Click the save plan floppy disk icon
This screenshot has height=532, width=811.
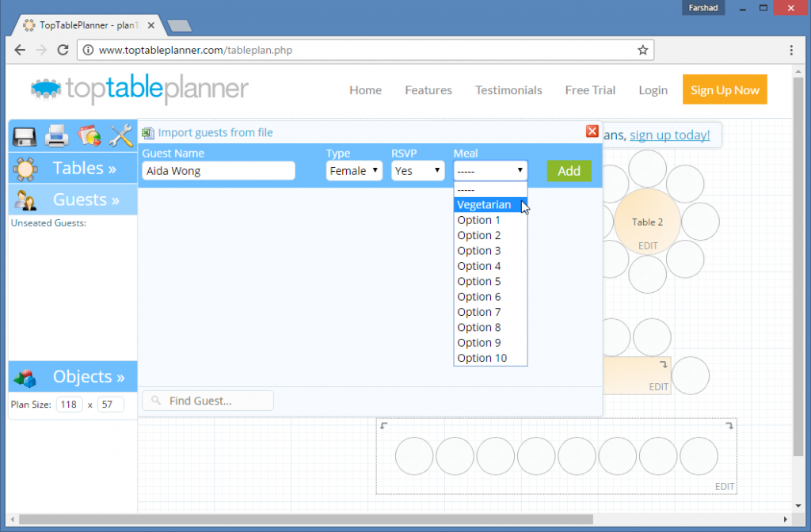click(x=25, y=135)
